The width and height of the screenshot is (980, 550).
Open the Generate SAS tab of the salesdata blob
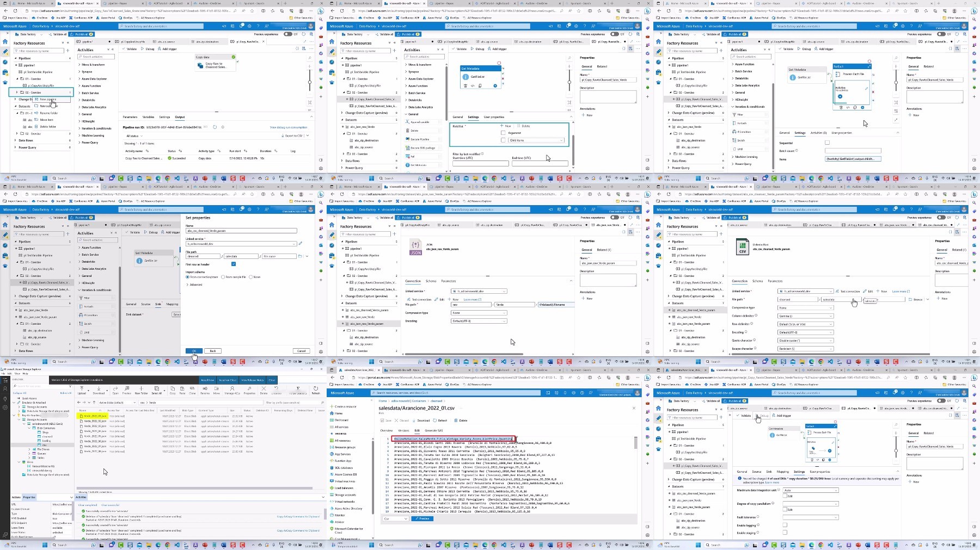pyautogui.click(x=433, y=430)
